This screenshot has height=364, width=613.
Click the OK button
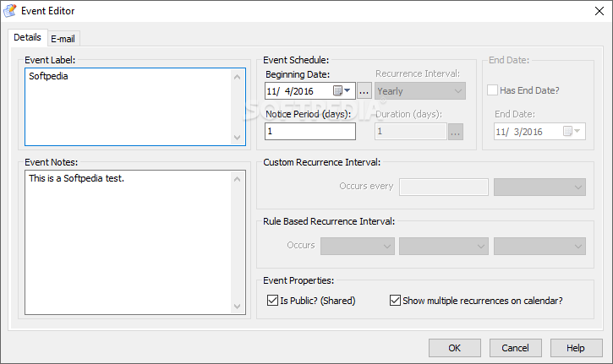pyautogui.click(x=455, y=348)
